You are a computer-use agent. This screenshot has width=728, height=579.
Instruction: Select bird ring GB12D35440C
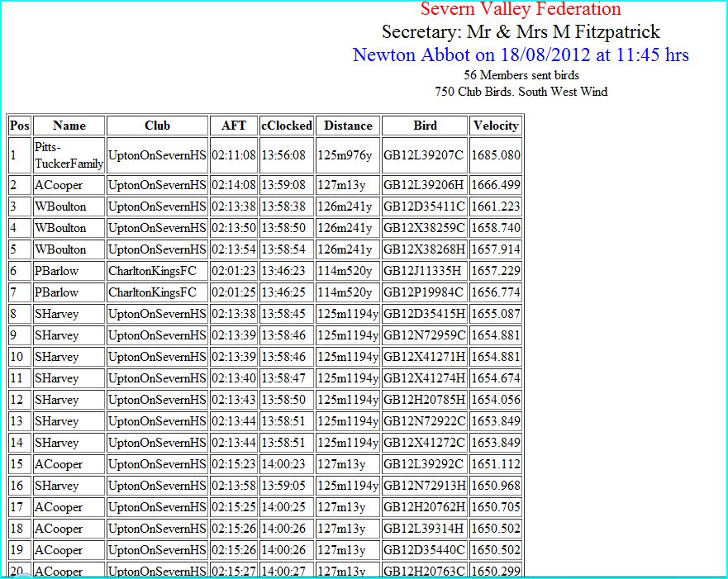[424, 550]
